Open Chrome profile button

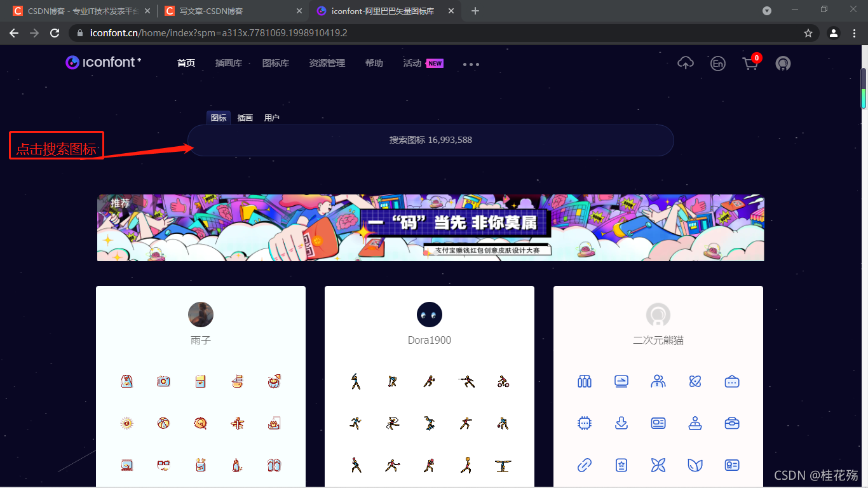coord(834,33)
